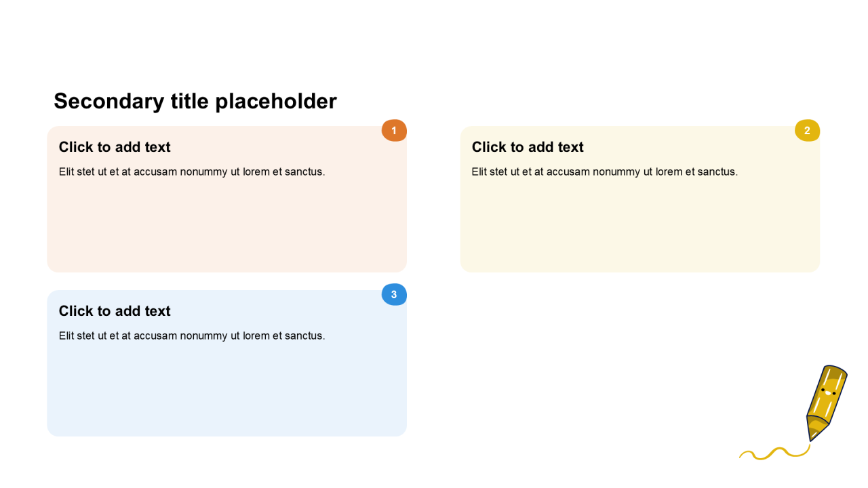
Task: Click the yellow number 2 badge
Action: [x=807, y=130]
